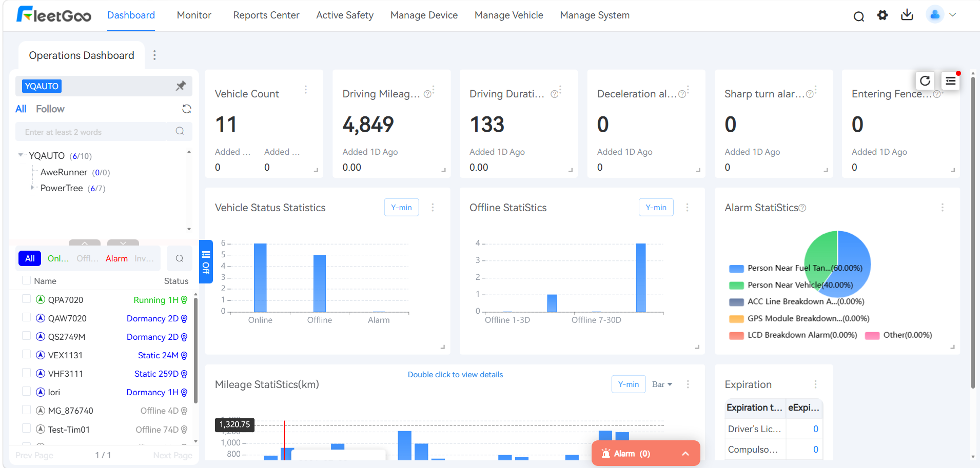
Task: Click Y-min in Offline StatiStics
Action: (656, 208)
